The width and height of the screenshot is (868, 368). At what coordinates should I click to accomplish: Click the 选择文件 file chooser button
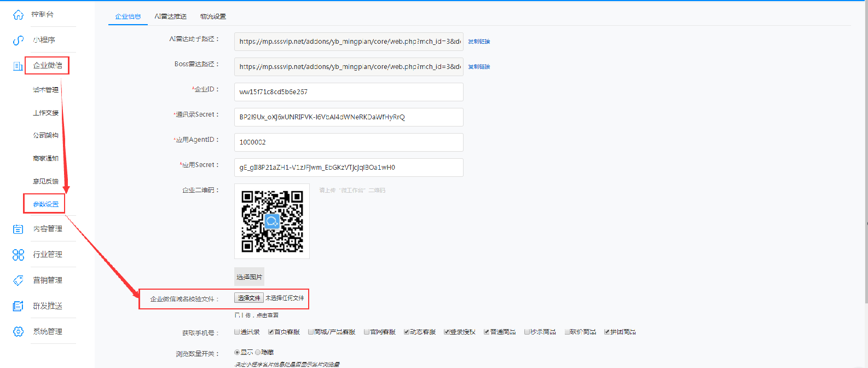[x=249, y=298]
